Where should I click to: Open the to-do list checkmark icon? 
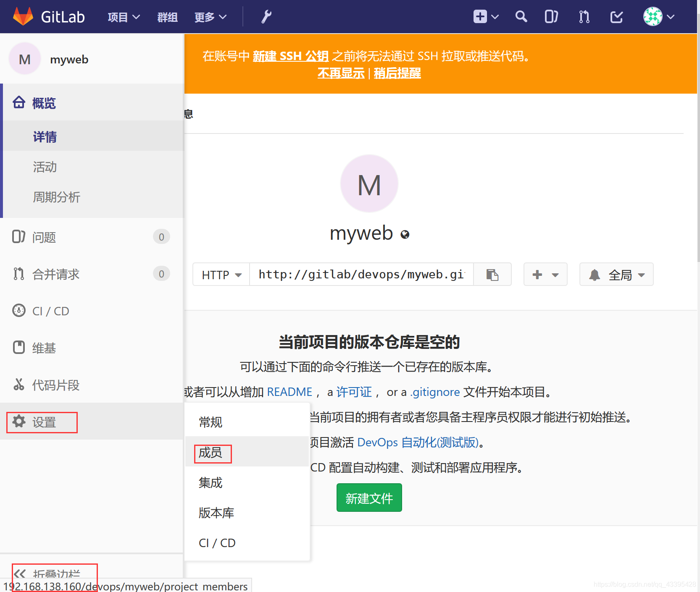click(x=616, y=17)
